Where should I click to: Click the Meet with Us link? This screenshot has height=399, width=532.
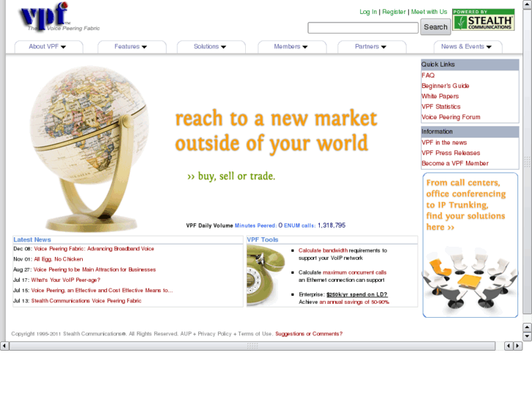430,12
